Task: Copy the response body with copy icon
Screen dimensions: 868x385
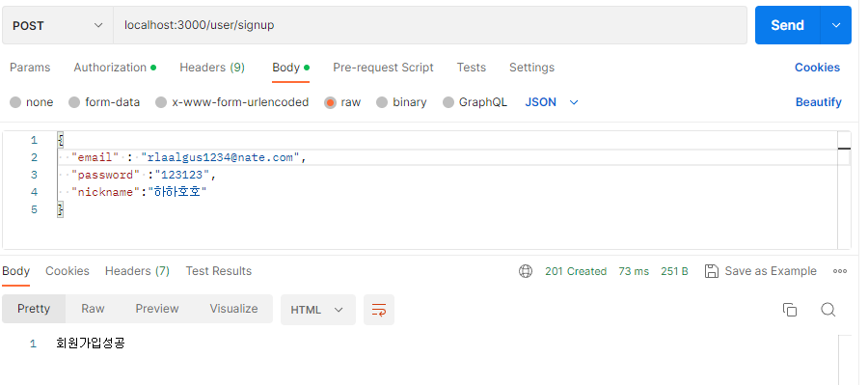Action: [x=790, y=310]
